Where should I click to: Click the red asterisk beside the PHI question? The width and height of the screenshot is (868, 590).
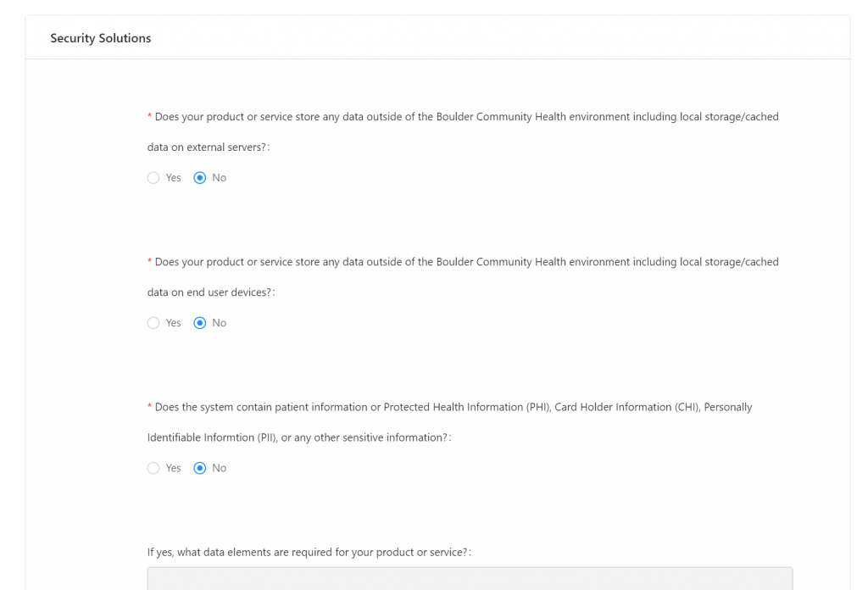[x=147, y=407]
